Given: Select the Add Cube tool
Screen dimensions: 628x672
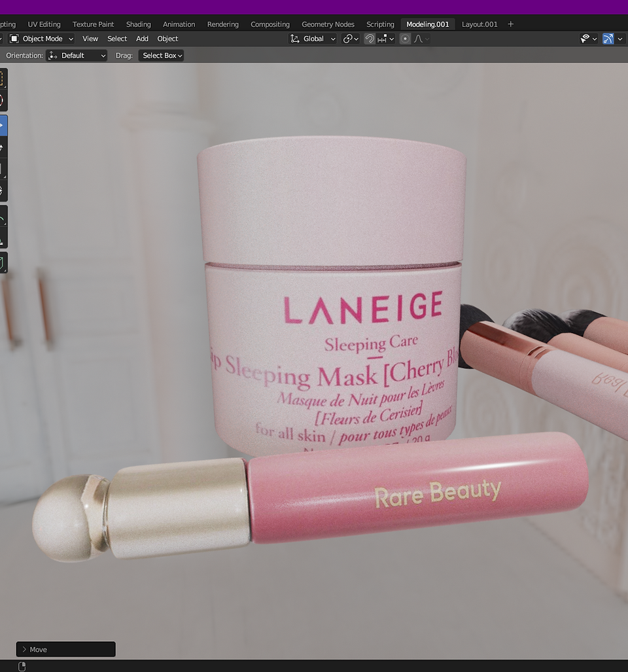Looking at the screenshot, I should [x=3, y=262].
